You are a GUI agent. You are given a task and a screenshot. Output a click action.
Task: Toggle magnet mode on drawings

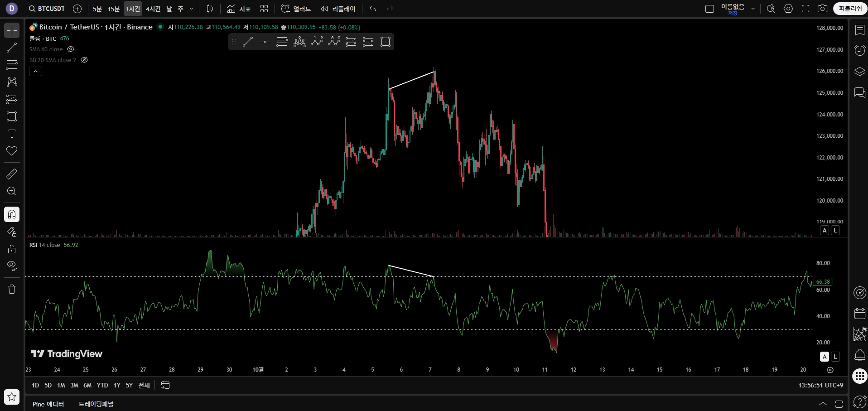12,214
